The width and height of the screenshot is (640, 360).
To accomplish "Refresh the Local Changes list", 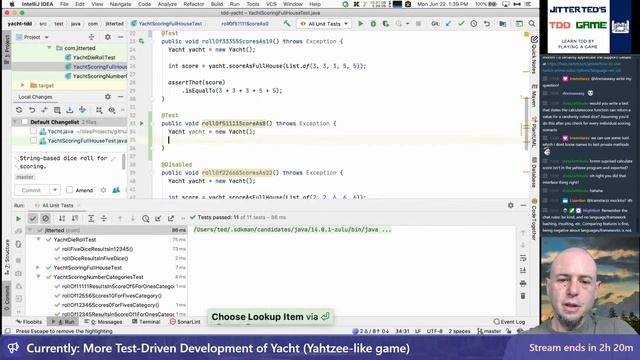I will click(x=19, y=110).
